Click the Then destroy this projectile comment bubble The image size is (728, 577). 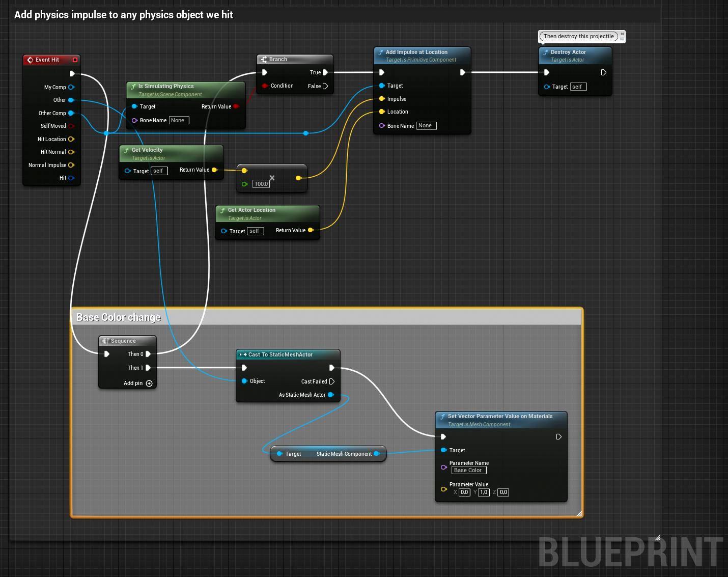(578, 36)
